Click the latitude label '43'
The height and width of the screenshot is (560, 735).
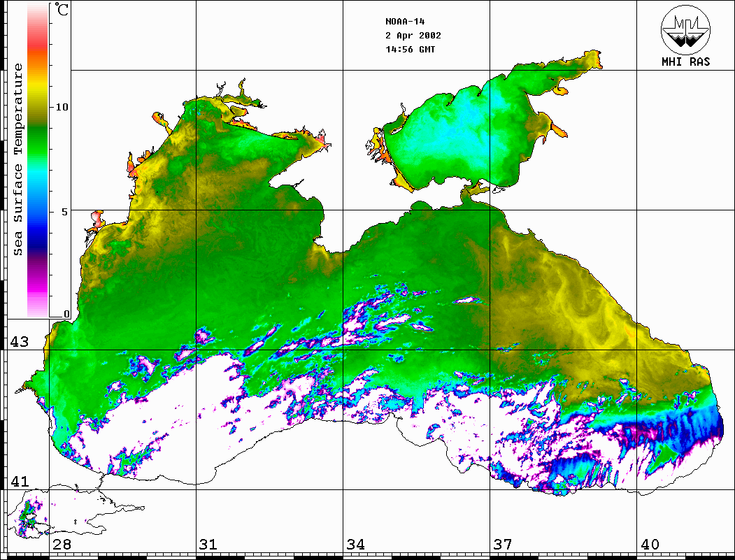[19, 342]
